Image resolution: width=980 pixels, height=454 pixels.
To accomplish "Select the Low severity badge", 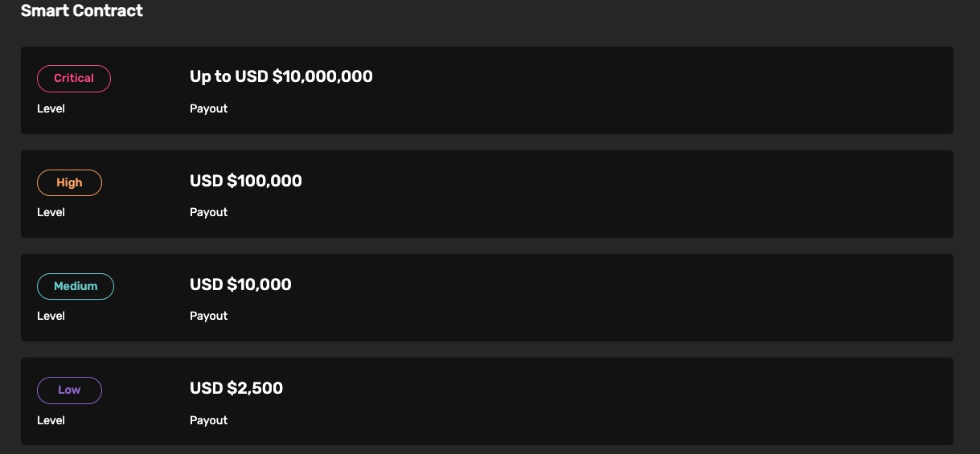I will pyautogui.click(x=69, y=391).
